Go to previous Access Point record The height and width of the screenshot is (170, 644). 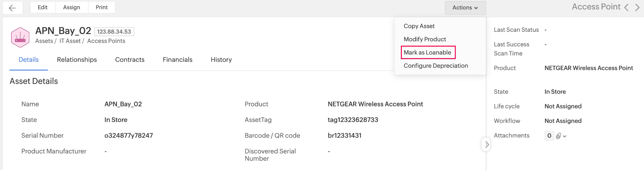coord(626,7)
